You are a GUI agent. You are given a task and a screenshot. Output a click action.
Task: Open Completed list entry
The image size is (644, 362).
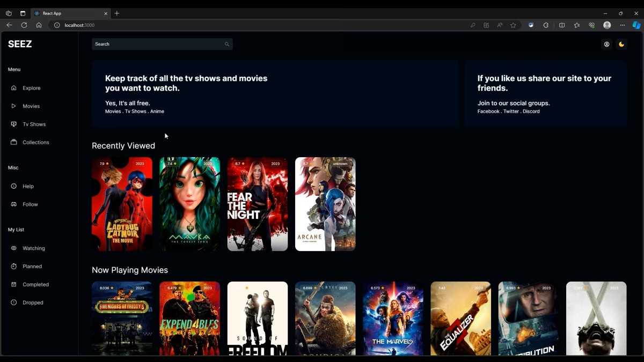click(36, 284)
